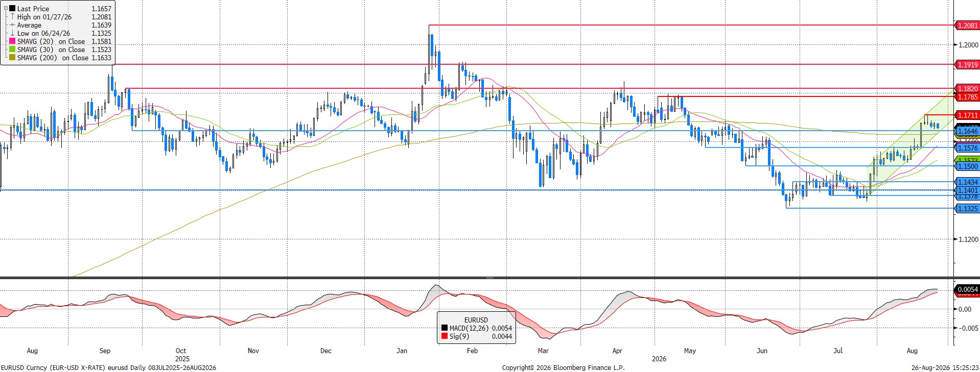This screenshot has height=372, width=980.
Task: Click the 1.1657 Last Price value
Action: tap(101, 9)
